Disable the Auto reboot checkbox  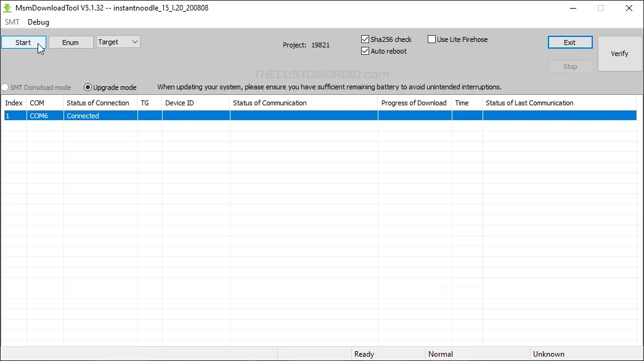pos(365,51)
